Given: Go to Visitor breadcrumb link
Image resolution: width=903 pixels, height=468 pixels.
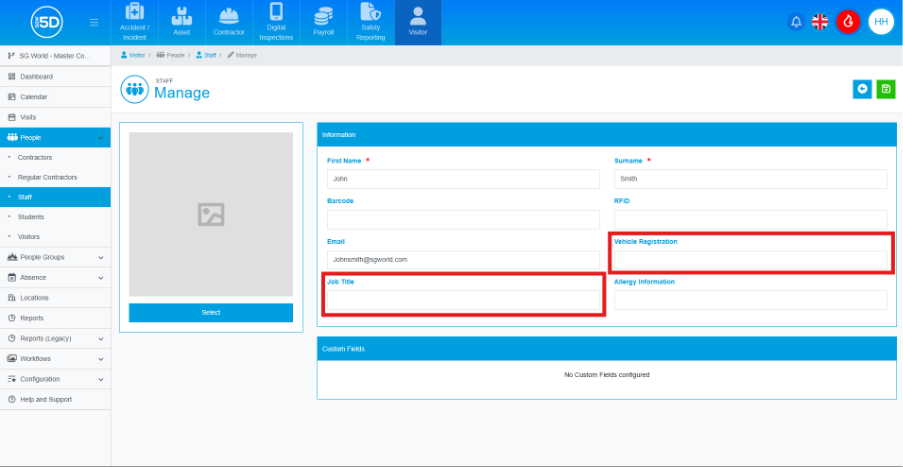Looking at the screenshot, I should 133,55.
